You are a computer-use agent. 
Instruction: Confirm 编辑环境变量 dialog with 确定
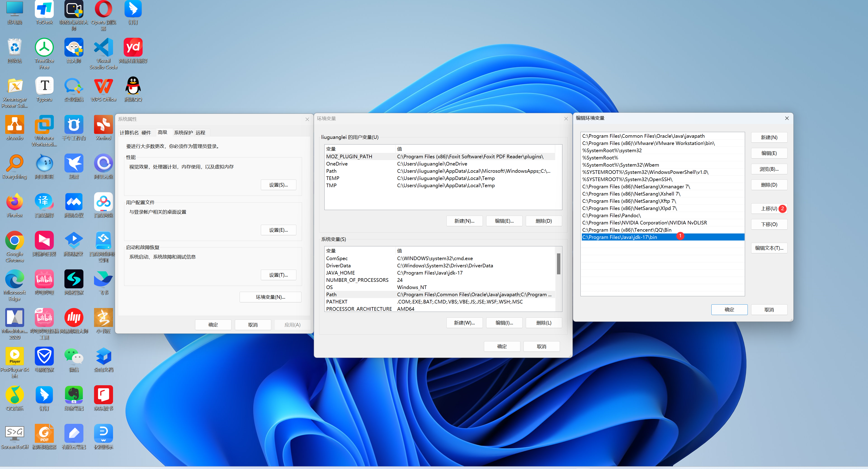point(729,310)
